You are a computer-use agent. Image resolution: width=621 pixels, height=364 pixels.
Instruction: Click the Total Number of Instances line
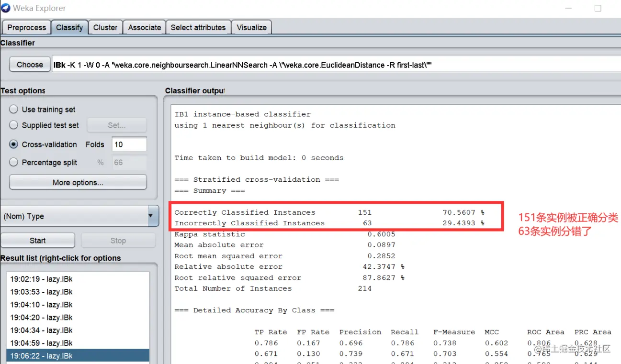pos(273,288)
